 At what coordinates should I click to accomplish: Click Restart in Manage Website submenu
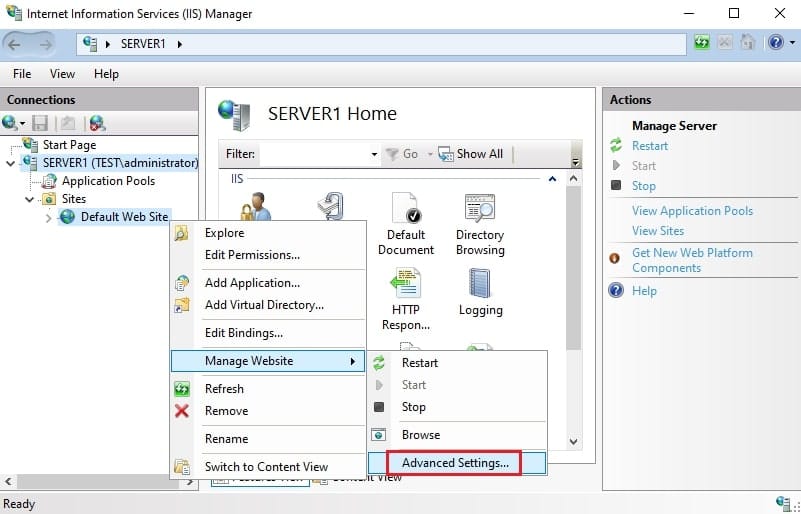(x=457, y=363)
